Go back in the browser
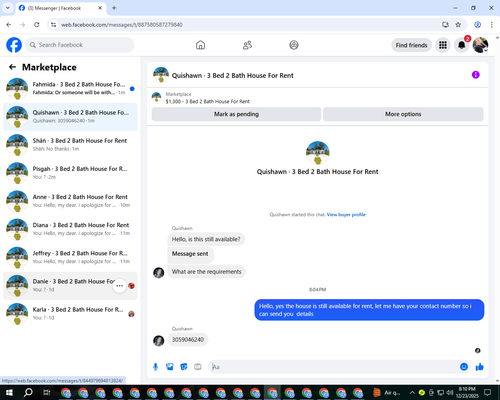This screenshot has width=500, height=400. tap(9, 25)
